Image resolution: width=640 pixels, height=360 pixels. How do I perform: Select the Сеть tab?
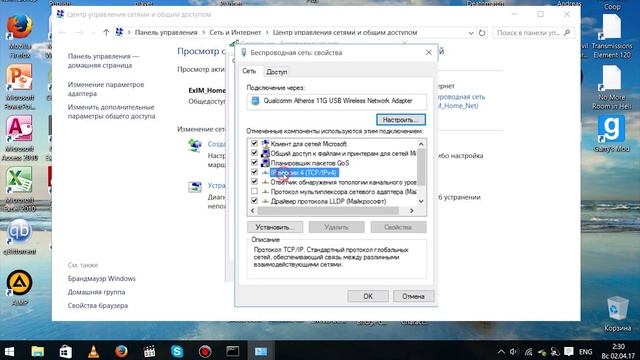249,71
